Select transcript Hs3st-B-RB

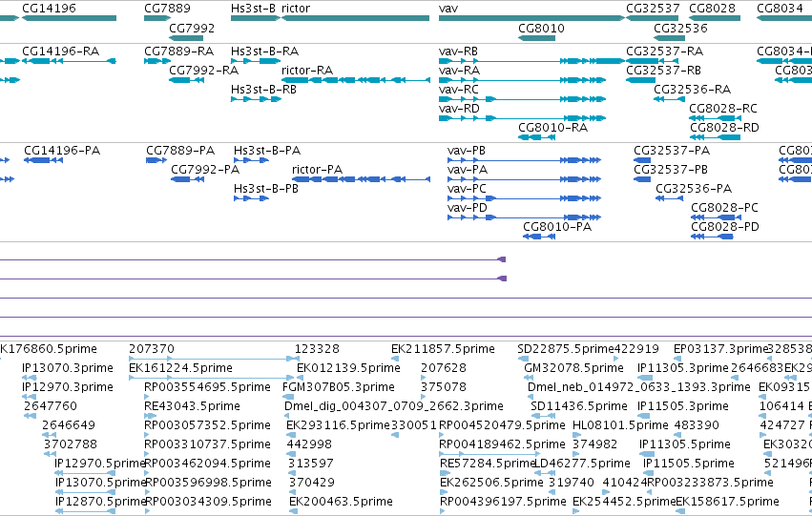[256, 99]
